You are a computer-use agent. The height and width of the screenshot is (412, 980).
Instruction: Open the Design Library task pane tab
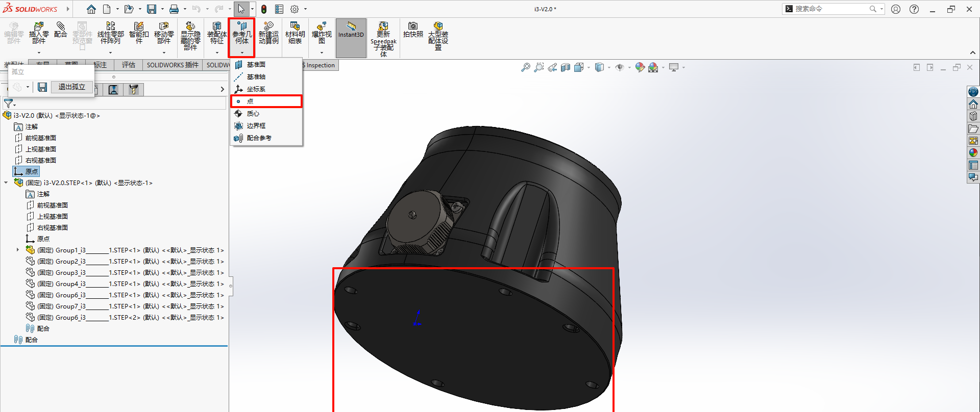973,116
